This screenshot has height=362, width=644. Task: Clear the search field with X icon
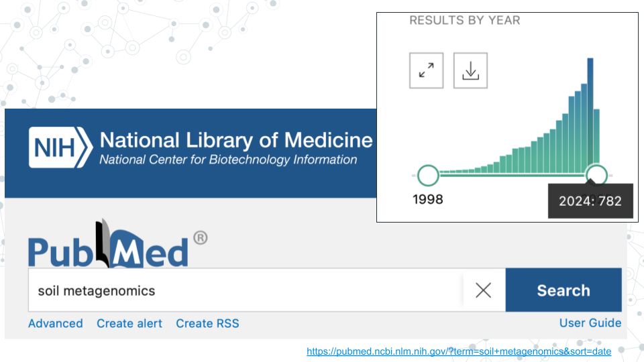483,290
